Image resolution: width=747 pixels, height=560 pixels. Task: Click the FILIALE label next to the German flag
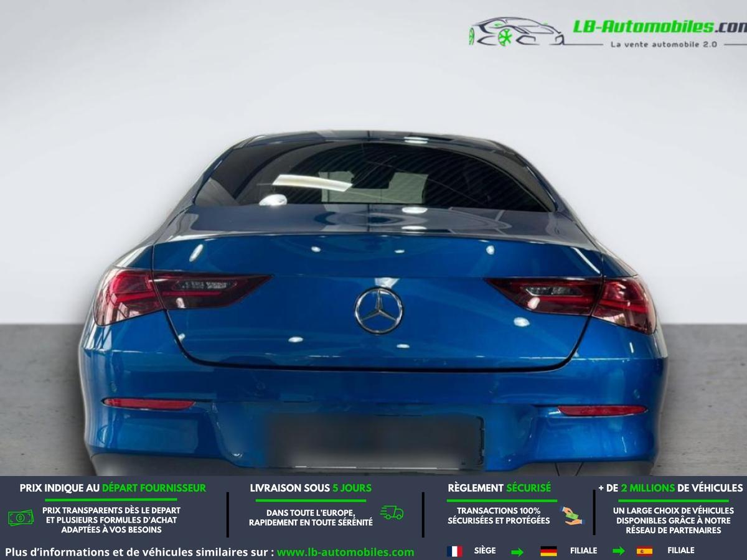tap(583, 551)
